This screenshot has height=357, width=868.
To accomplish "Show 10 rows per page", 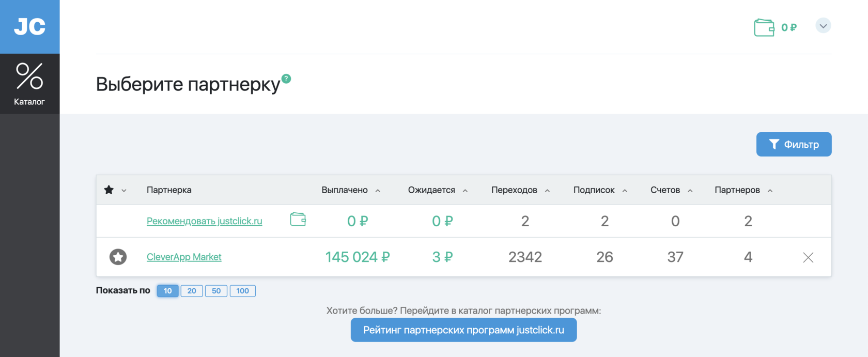I will [x=168, y=291].
